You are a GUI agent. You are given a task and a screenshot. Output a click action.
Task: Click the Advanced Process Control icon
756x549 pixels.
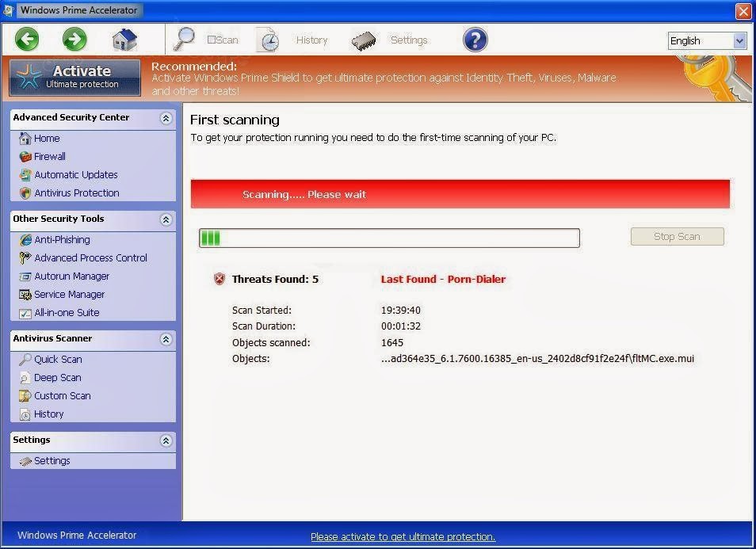(25, 258)
